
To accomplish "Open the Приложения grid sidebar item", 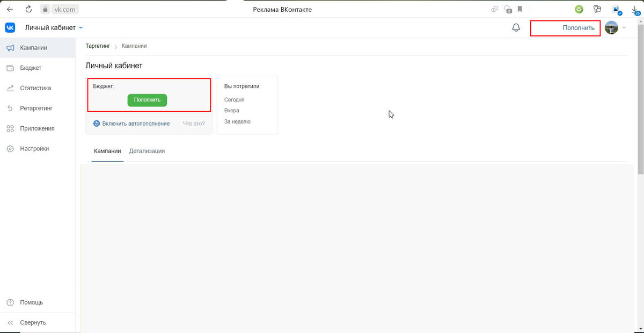I will 38,128.
